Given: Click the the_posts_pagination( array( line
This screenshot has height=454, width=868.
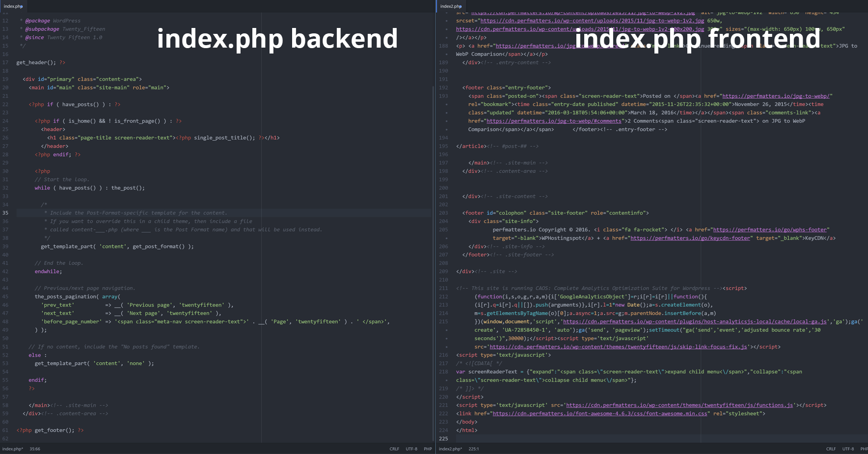Looking at the screenshot, I should (78, 296).
